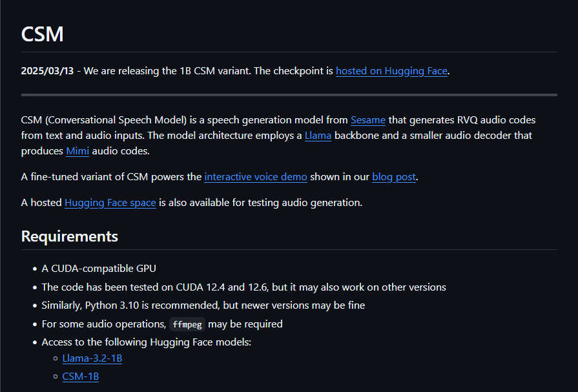
Task: Click the horizontal divider below the announcement
Action: click(x=289, y=95)
